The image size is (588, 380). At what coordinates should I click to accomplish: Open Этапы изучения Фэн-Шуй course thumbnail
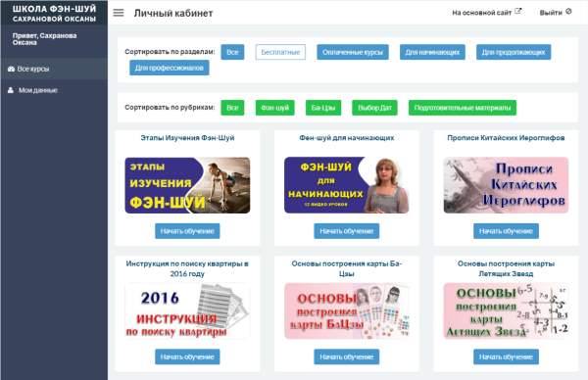(187, 185)
